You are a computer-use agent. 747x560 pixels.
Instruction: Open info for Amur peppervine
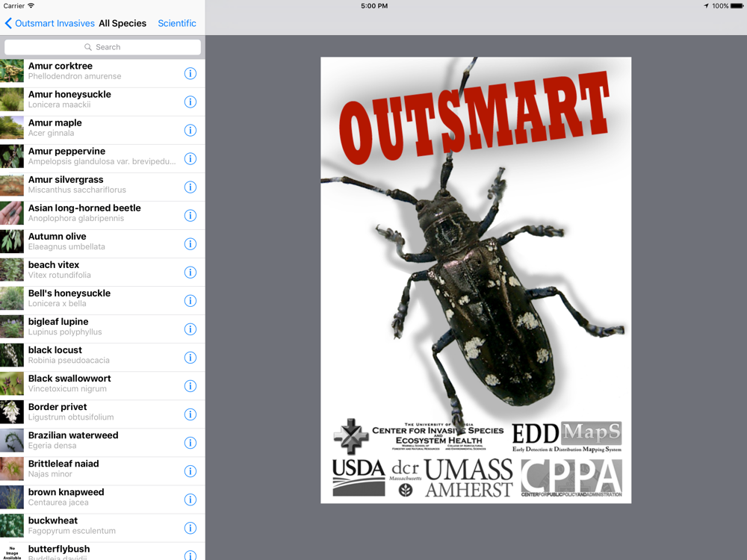pyautogui.click(x=190, y=158)
